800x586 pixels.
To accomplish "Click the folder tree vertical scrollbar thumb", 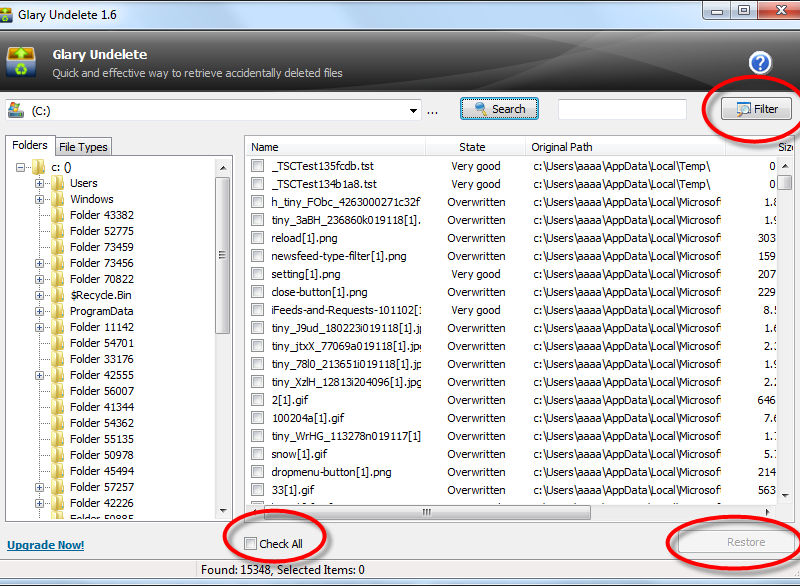I will pos(222,255).
